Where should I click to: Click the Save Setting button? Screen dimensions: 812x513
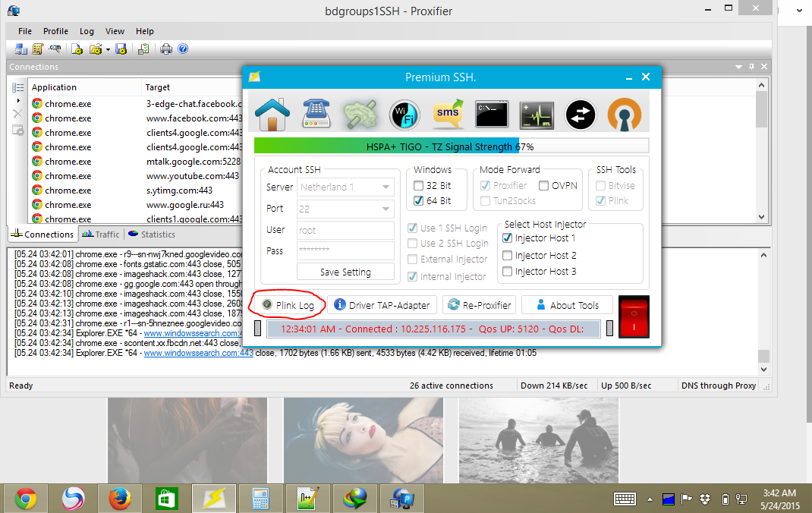345,272
